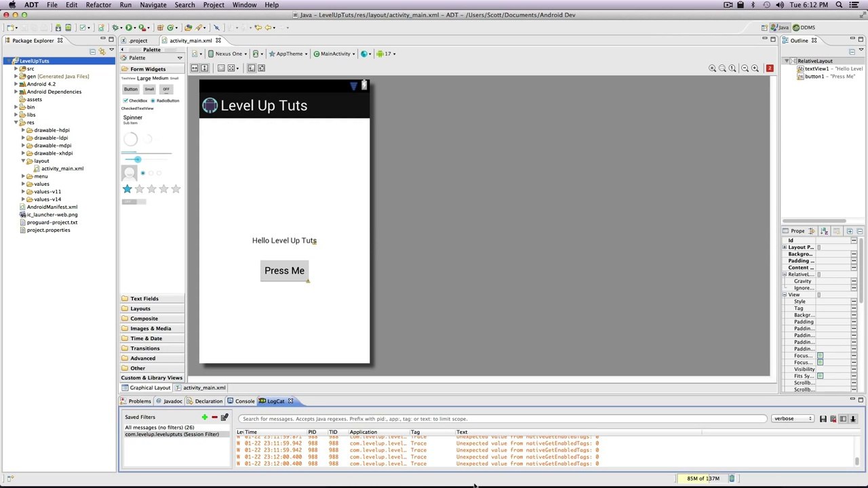The image size is (868, 488).
Task: Click the heap garbage collector trash icon
Action: tap(732, 479)
